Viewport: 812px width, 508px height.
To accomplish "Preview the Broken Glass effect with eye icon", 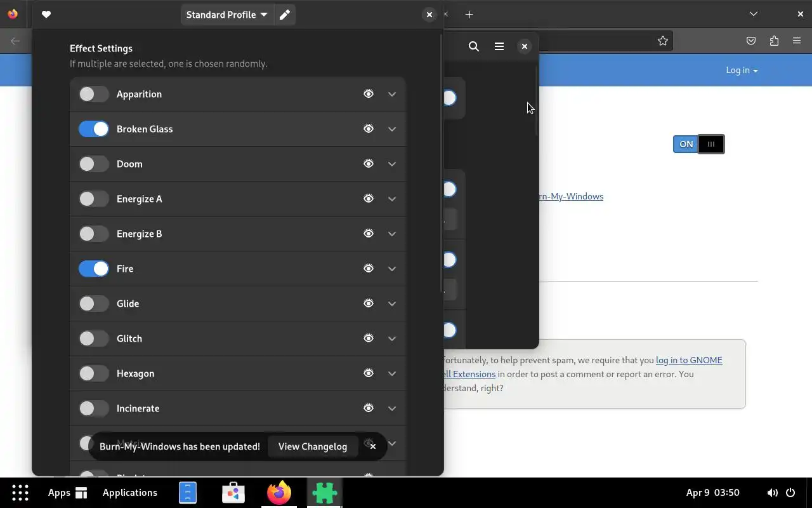I will click(x=369, y=129).
